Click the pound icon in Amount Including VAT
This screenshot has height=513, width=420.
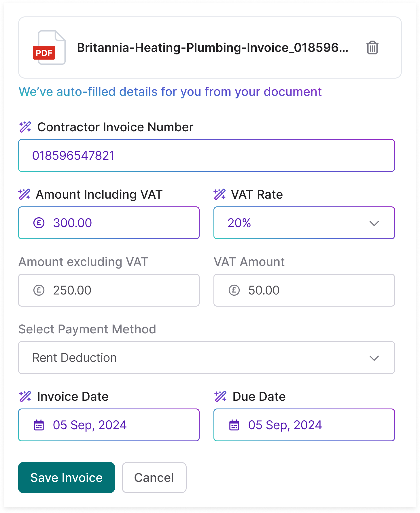pyautogui.click(x=39, y=223)
